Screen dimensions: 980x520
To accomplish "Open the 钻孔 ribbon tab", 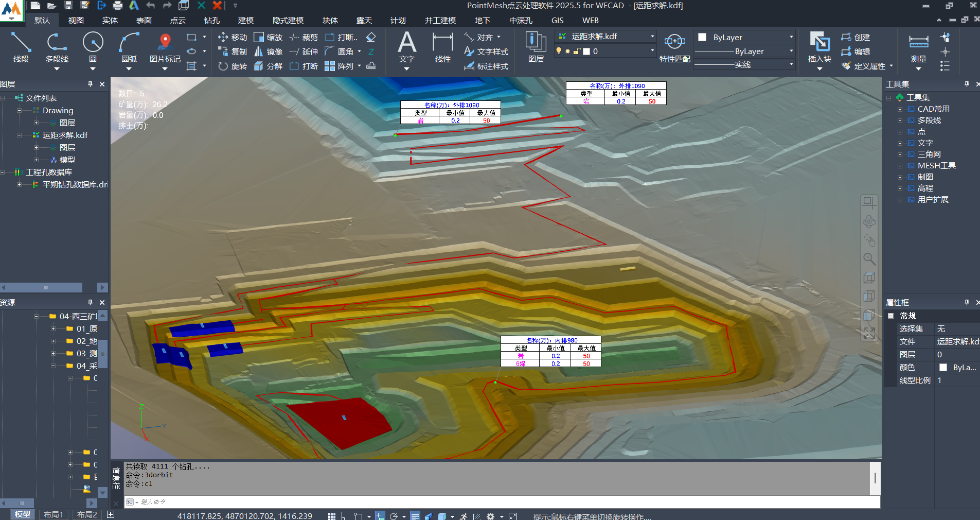I will (211, 21).
